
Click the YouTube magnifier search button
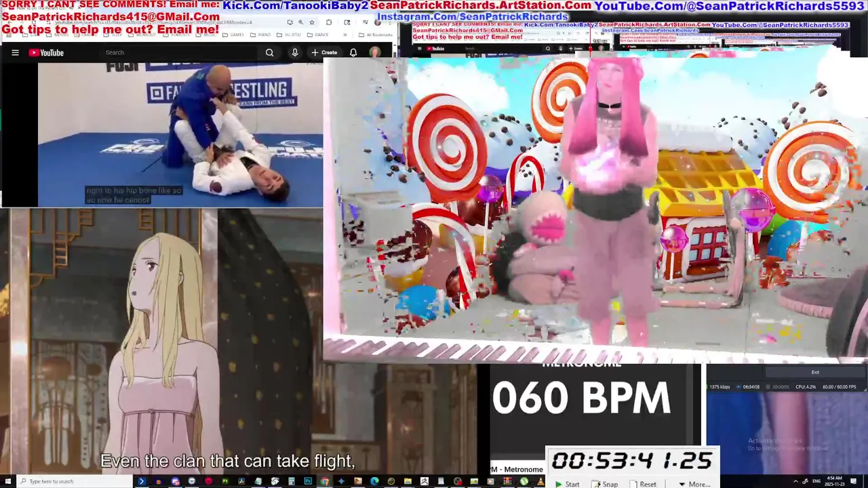pos(269,52)
